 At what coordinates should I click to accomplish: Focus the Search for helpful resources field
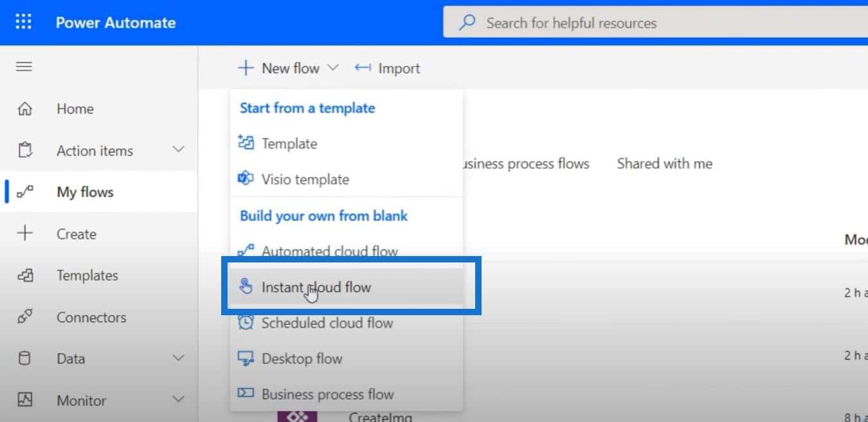pyautogui.click(x=656, y=23)
